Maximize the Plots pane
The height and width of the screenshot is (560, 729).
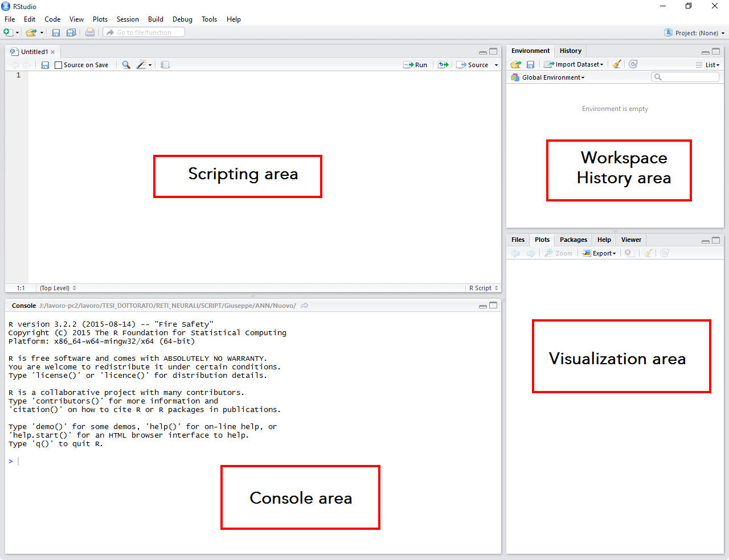pos(716,240)
